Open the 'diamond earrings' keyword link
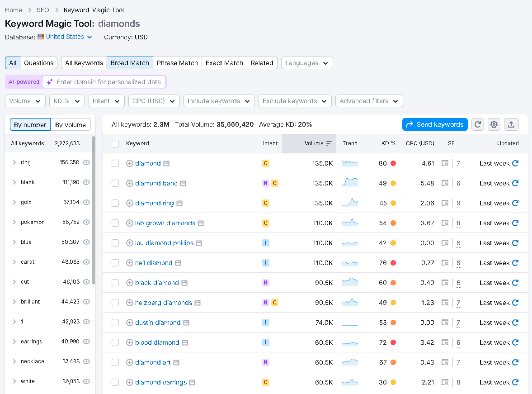Viewport: 532px width, 394px height. coord(161,382)
